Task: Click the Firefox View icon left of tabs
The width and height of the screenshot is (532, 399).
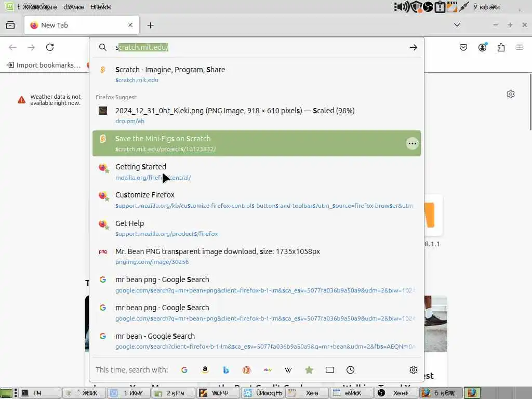Action: [10, 25]
